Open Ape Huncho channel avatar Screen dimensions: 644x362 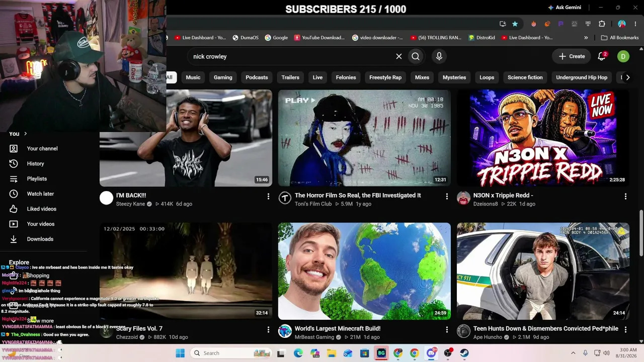click(464, 331)
